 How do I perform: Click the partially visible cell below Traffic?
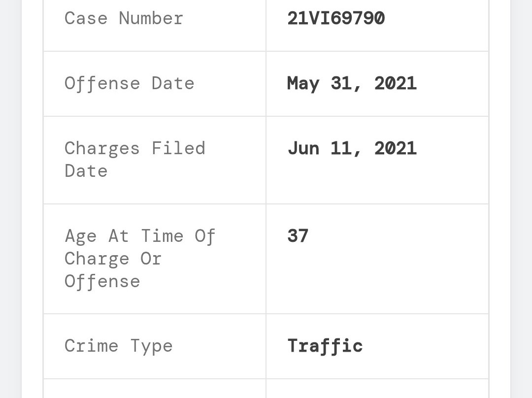coord(377,389)
